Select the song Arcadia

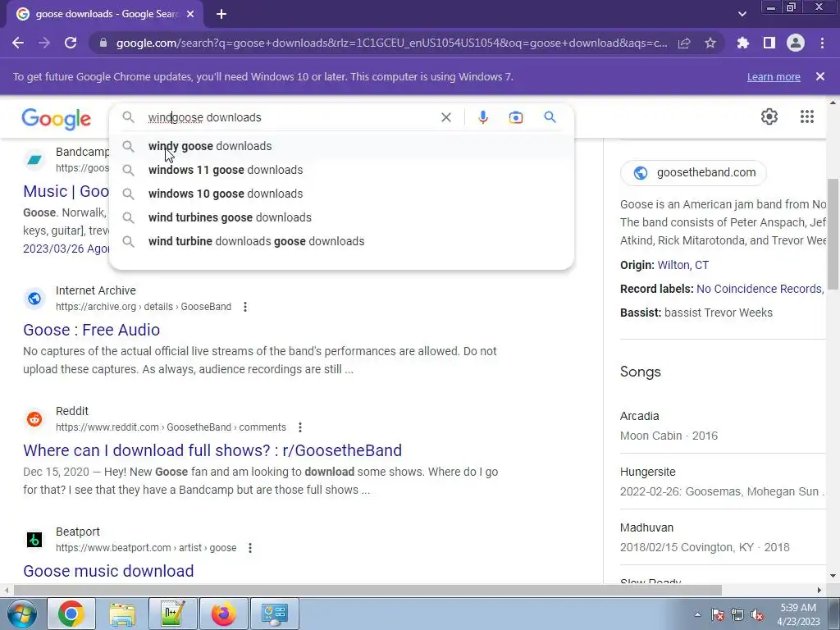pos(640,416)
